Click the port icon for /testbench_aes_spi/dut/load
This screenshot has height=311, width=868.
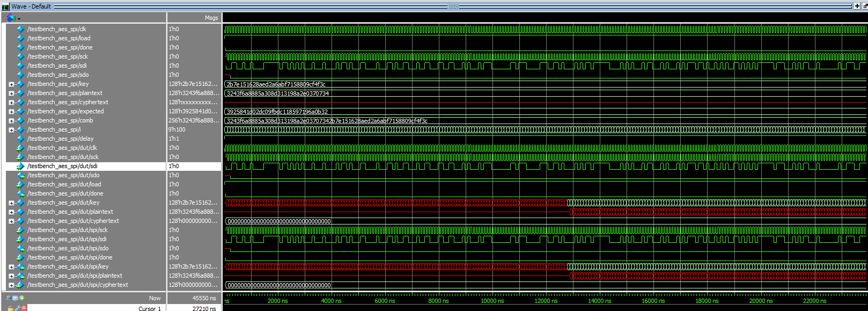click(x=20, y=184)
